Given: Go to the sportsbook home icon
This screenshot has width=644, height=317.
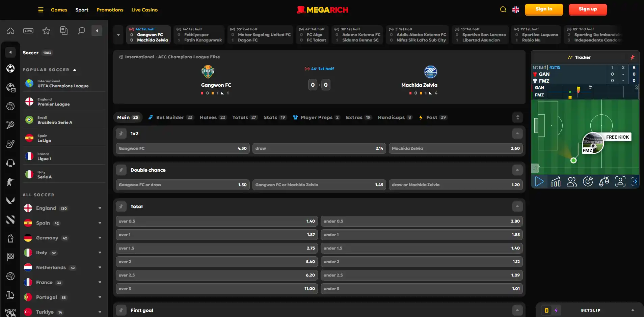Looking at the screenshot, I should tap(10, 31).
